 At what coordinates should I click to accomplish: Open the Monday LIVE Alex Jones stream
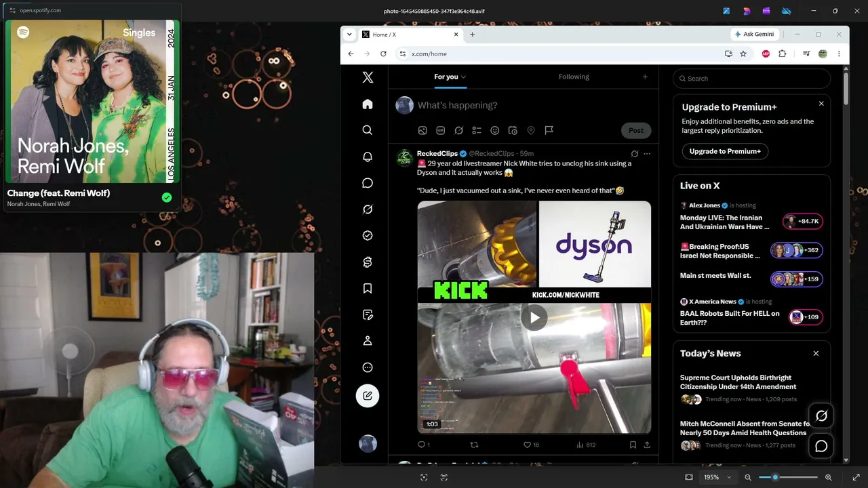click(725, 222)
